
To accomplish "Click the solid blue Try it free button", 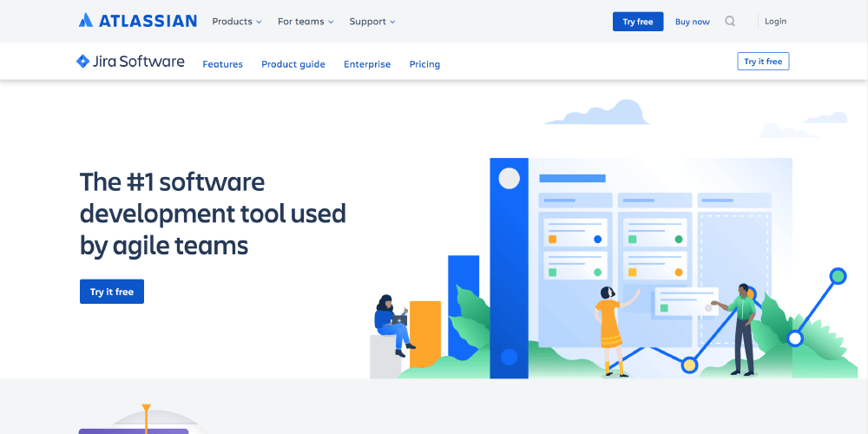I will (x=112, y=292).
